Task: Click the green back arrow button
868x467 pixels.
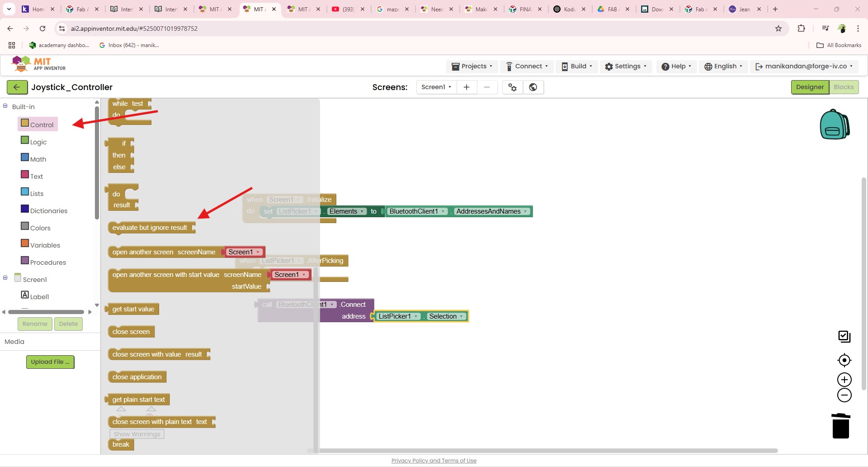Action: tap(17, 87)
